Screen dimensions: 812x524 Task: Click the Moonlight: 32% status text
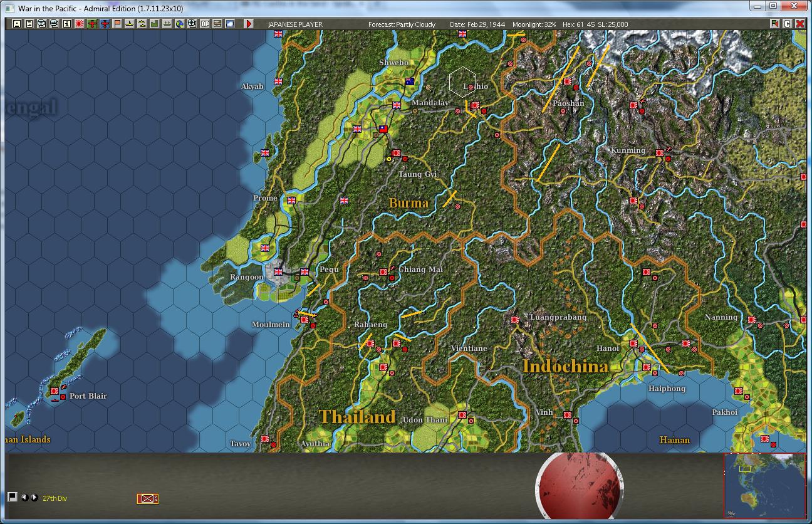tap(534, 24)
